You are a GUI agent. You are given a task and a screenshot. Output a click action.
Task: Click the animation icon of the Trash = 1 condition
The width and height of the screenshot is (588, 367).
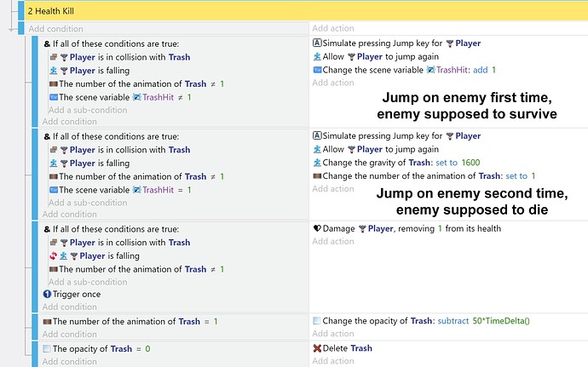(x=47, y=322)
